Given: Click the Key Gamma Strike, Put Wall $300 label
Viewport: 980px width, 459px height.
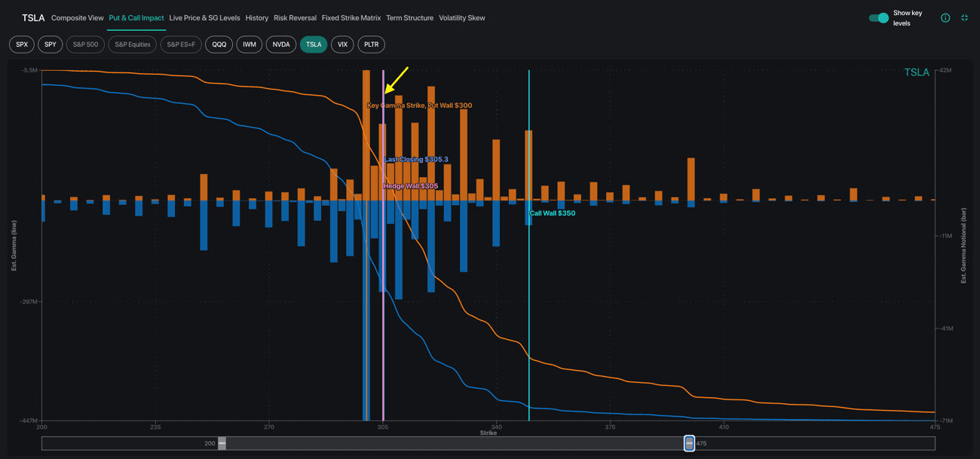Looking at the screenshot, I should 420,106.
